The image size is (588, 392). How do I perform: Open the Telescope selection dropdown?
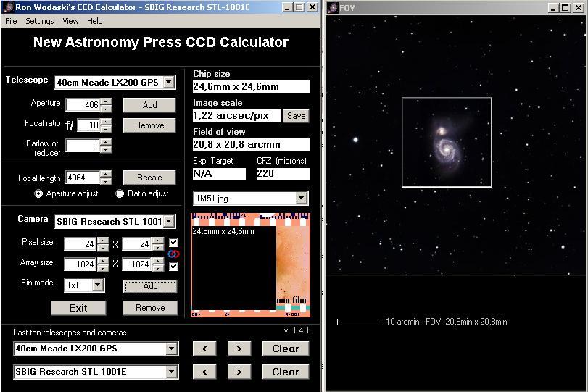[x=168, y=82]
